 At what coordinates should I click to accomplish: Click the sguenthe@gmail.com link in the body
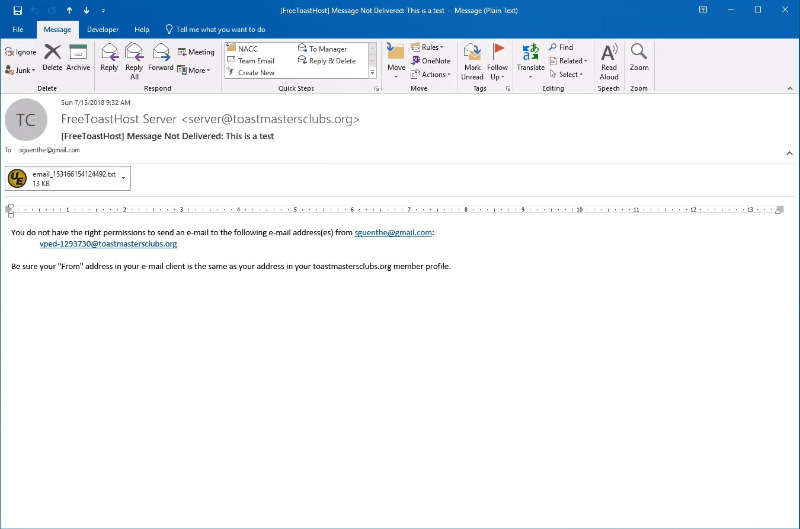click(x=393, y=233)
